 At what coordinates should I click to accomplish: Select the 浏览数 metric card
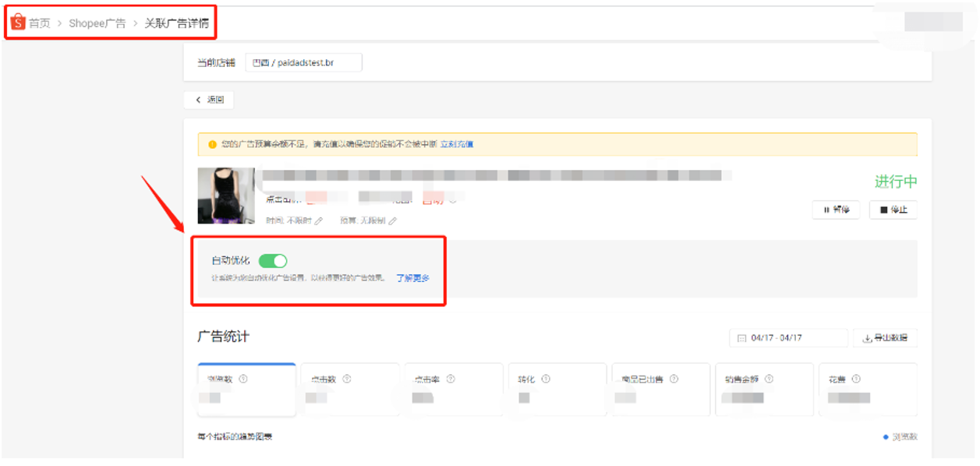[x=246, y=390]
